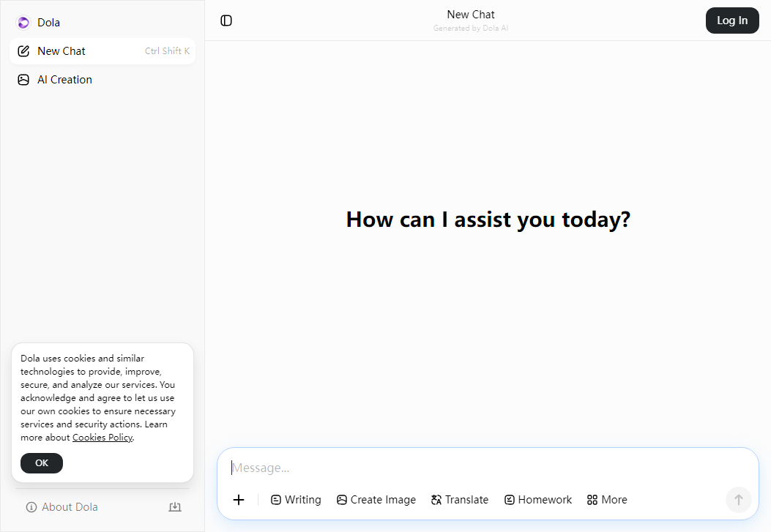Click "Generated by Dola AI" subtitle
Viewport: 771px width, 532px height.
[471, 29]
